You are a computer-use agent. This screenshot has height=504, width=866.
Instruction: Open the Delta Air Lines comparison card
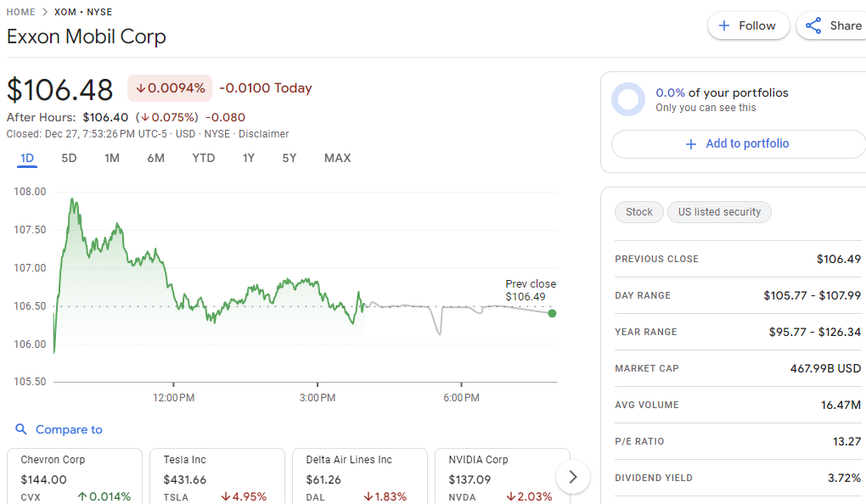tap(359, 476)
